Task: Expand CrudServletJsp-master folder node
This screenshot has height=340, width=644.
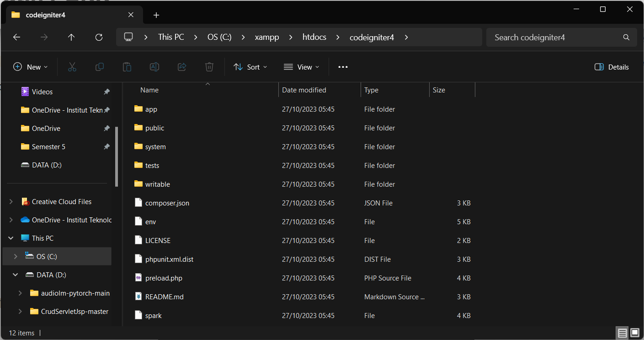Action: [x=20, y=312]
